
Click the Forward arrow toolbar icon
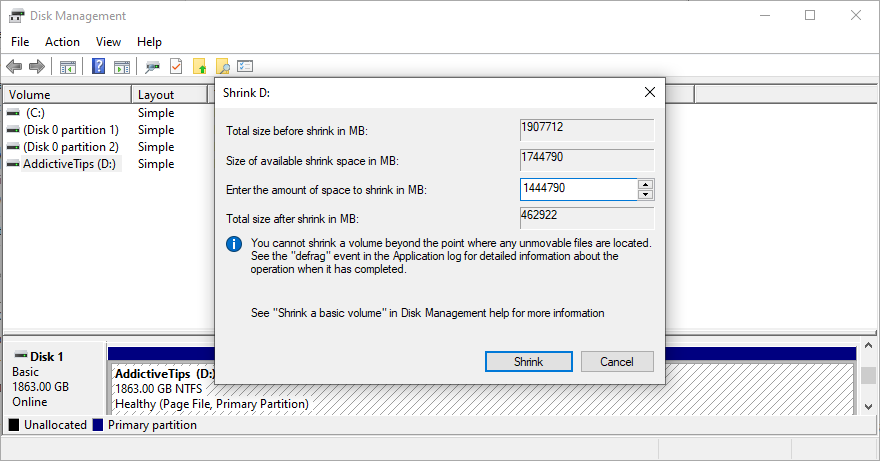coord(37,67)
